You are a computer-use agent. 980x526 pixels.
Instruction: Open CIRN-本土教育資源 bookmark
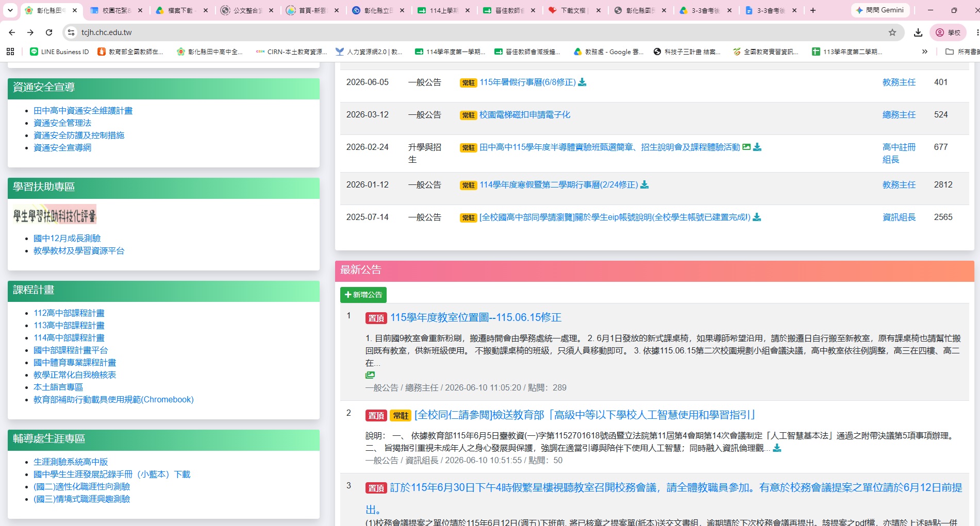coord(292,52)
